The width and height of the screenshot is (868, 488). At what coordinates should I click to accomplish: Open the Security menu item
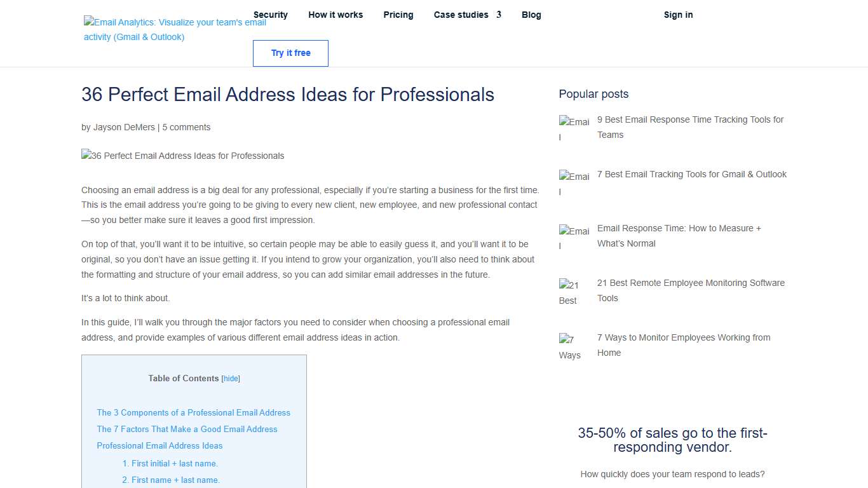pos(271,15)
